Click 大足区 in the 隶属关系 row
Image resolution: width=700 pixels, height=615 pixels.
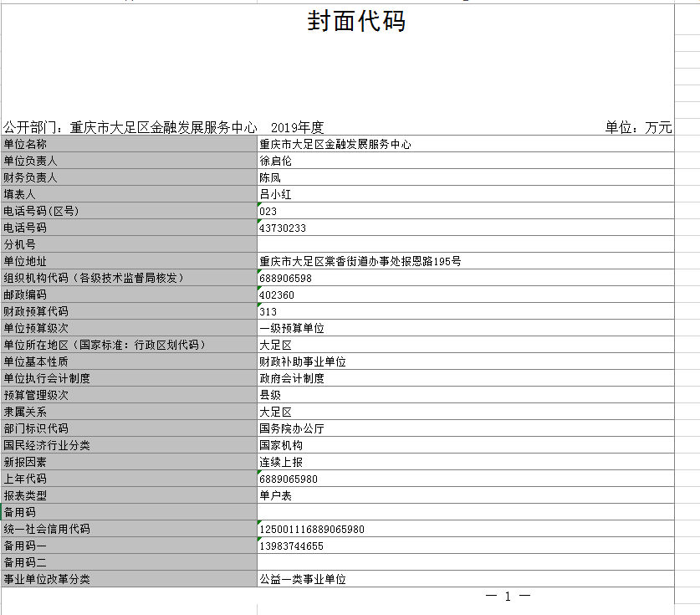466,412
